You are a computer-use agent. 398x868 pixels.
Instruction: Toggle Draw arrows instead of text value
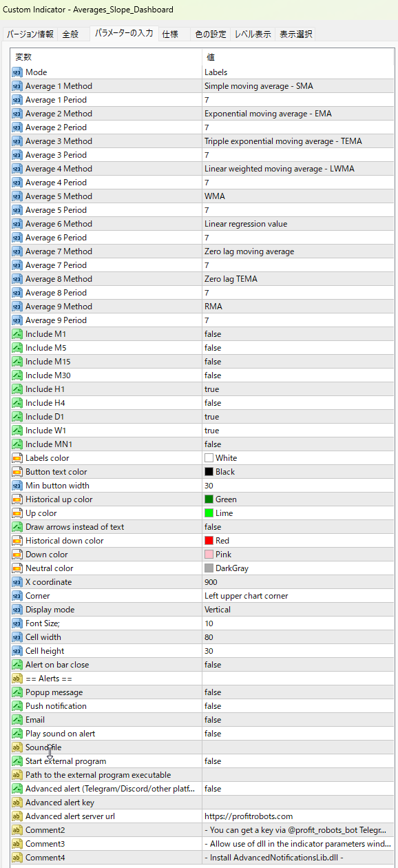click(298, 527)
